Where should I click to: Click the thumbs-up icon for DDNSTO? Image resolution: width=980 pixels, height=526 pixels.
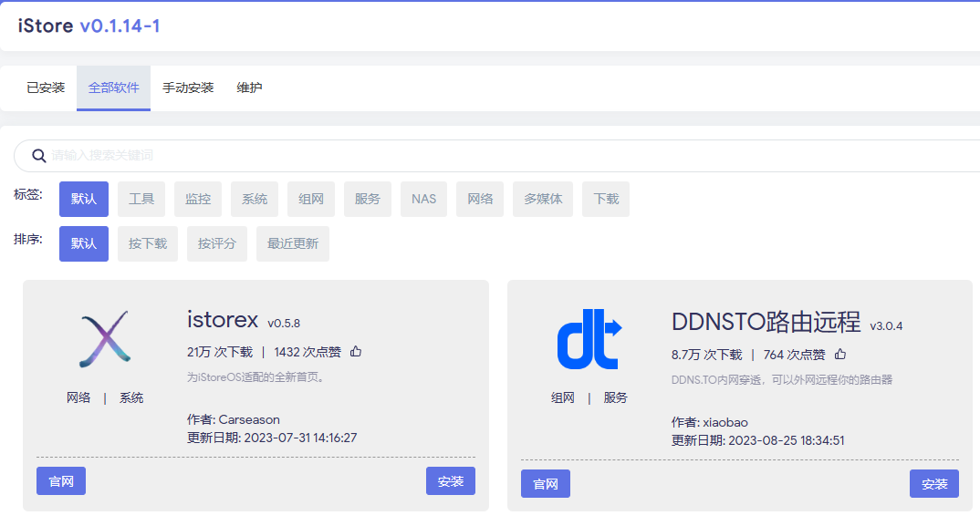(x=840, y=354)
